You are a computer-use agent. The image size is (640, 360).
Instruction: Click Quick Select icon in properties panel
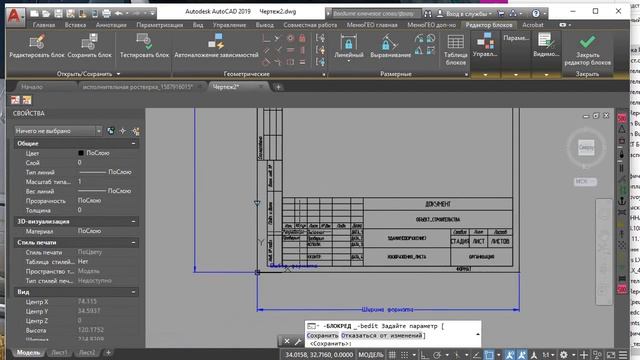[136, 131]
